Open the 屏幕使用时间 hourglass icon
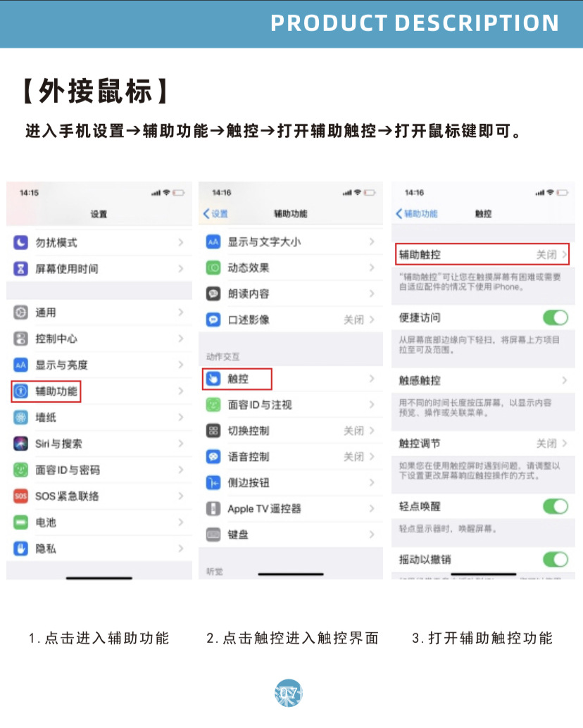Screen dimensions: 583x728 20,268
